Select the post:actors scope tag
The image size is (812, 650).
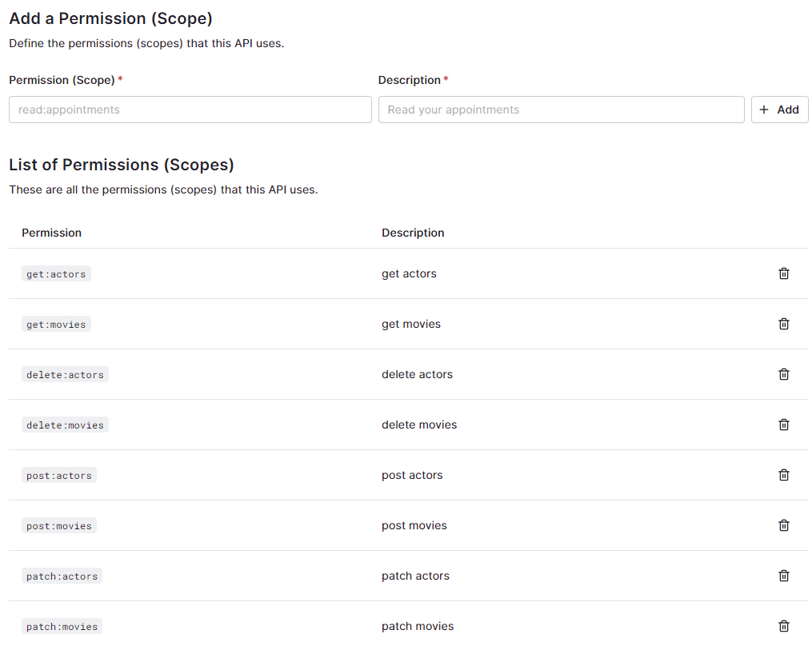(x=59, y=476)
